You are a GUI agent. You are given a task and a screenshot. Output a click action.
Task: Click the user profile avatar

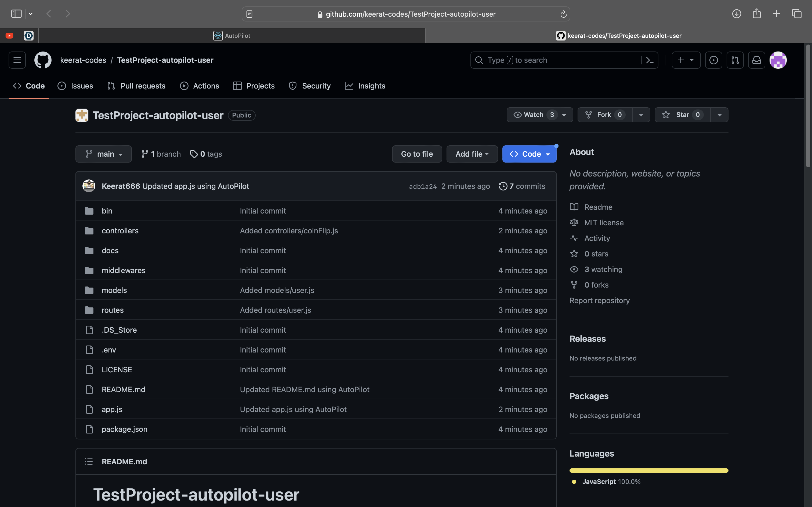(x=778, y=60)
